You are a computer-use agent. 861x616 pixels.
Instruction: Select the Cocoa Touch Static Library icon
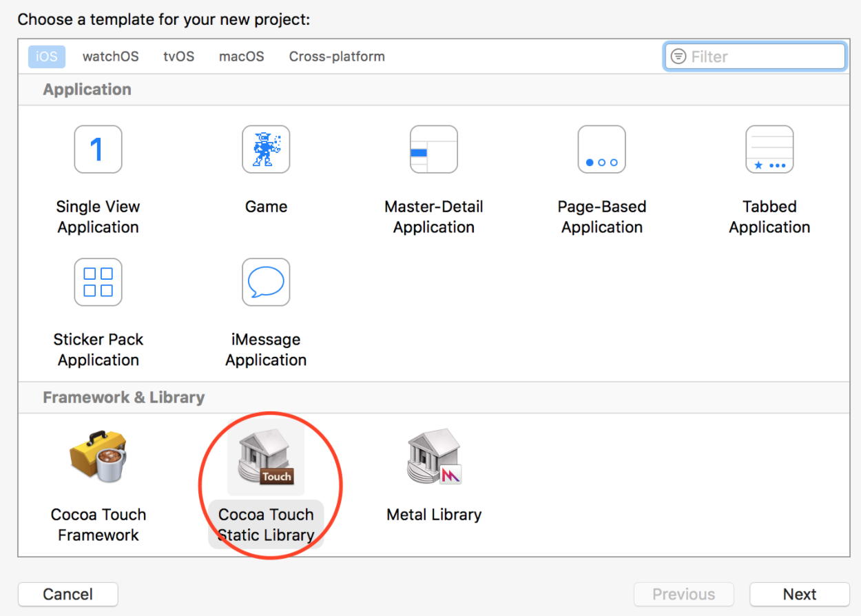[266, 456]
